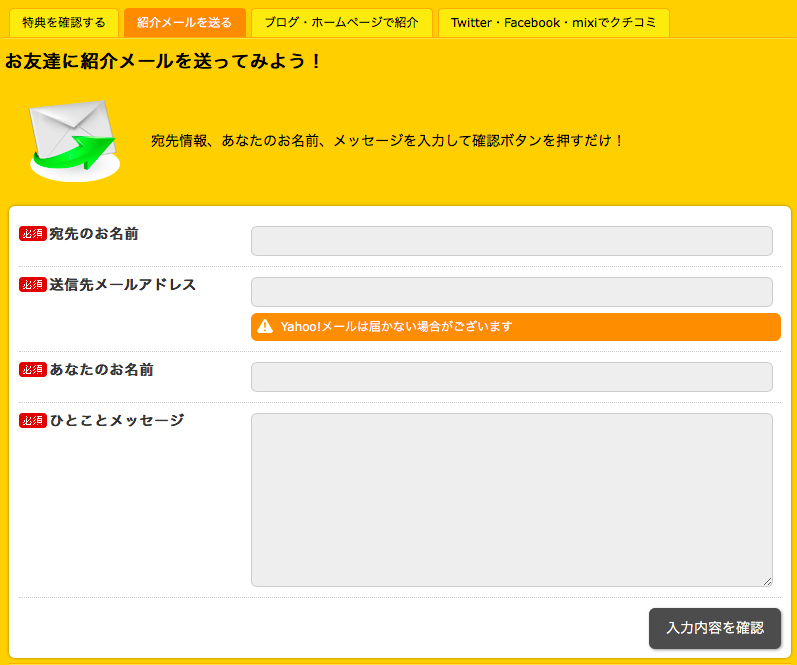Viewport: 797px width, 665px height.
Task: Click the 必須 badge beside あなたのお名前
Action: click(x=33, y=370)
